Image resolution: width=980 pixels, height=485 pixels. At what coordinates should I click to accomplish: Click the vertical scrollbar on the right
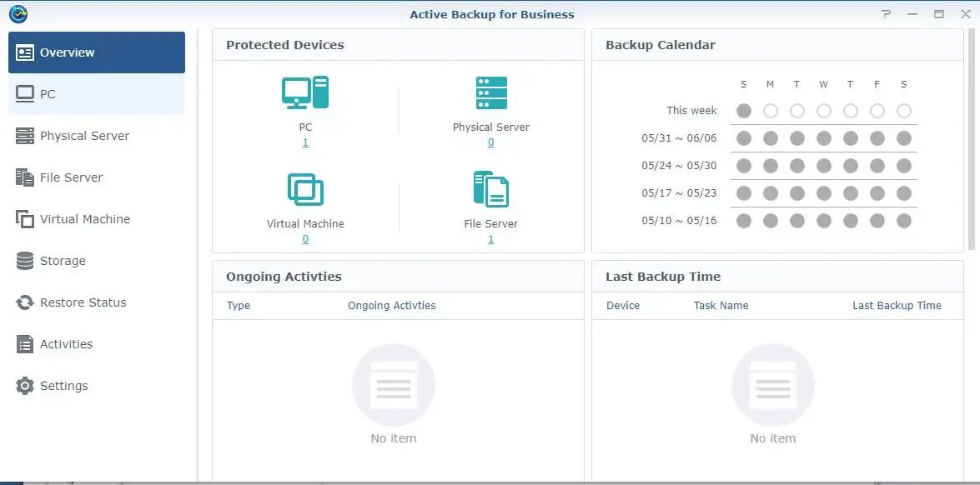972,141
